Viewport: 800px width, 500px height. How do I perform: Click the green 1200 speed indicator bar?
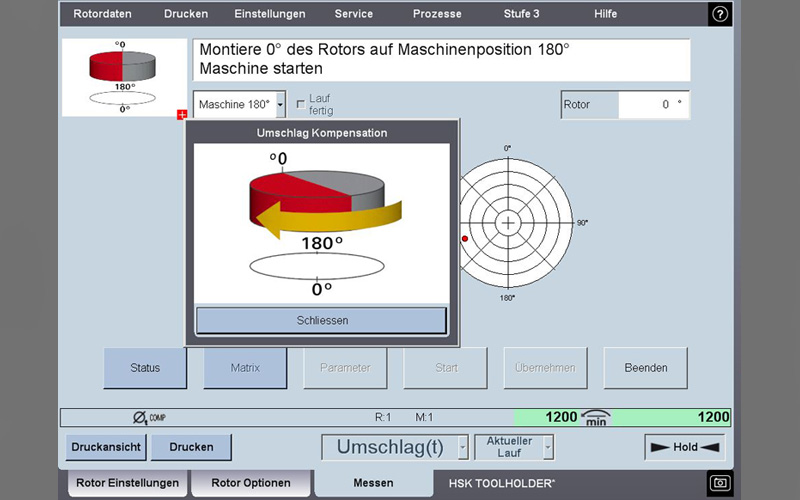(x=622, y=418)
